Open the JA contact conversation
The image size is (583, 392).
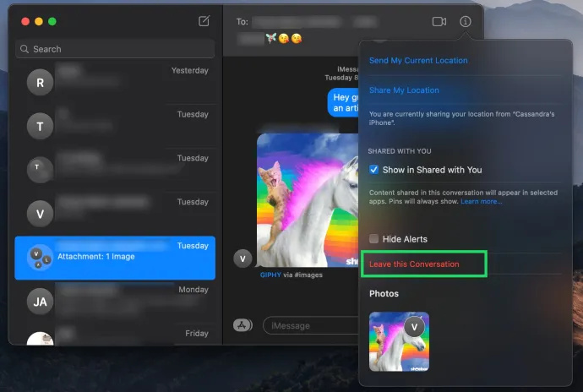(115, 302)
